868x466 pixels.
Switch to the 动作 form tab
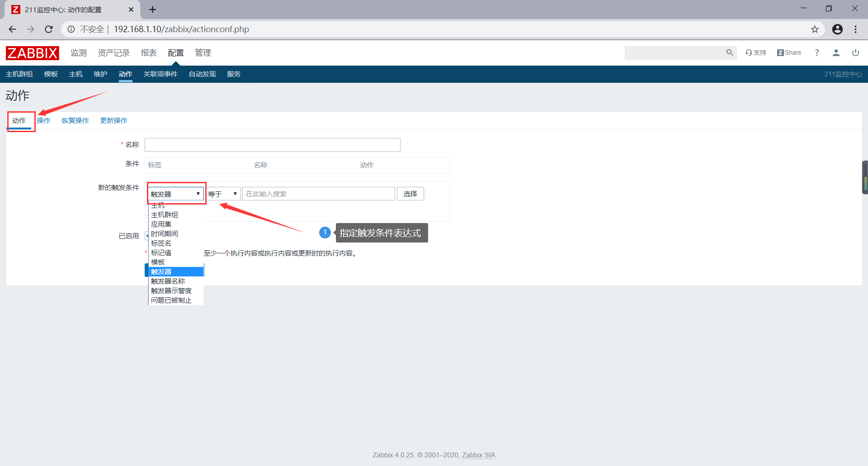pyautogui.click(x=19, y=121)
